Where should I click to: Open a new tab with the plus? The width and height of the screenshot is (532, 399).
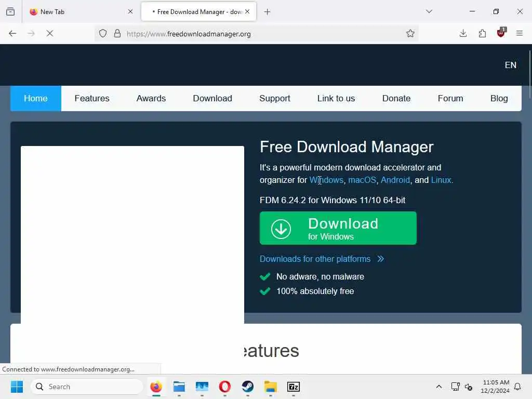tap(268, 12)
